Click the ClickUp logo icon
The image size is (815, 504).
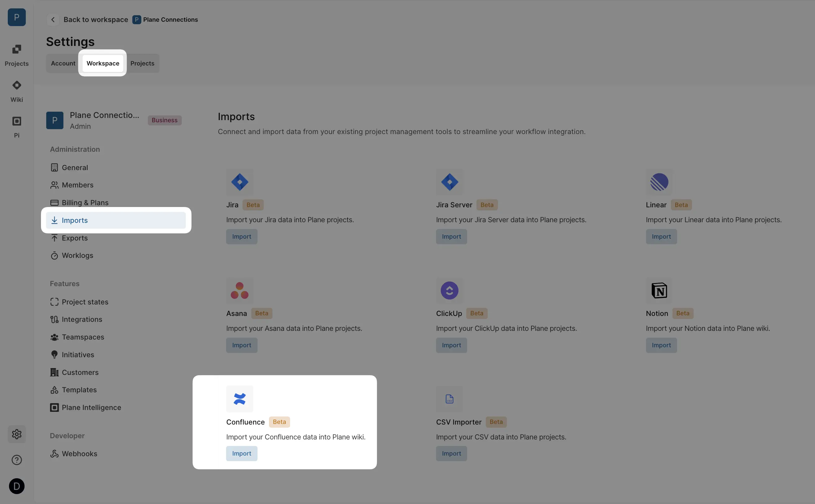tap(449, 291)
